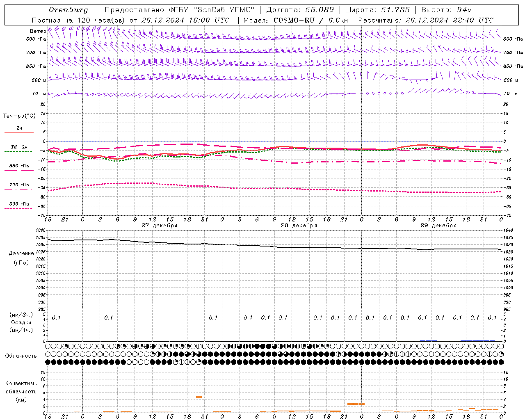
Task: Click the 28 декабря date label
Action: (x=299, y=226)
